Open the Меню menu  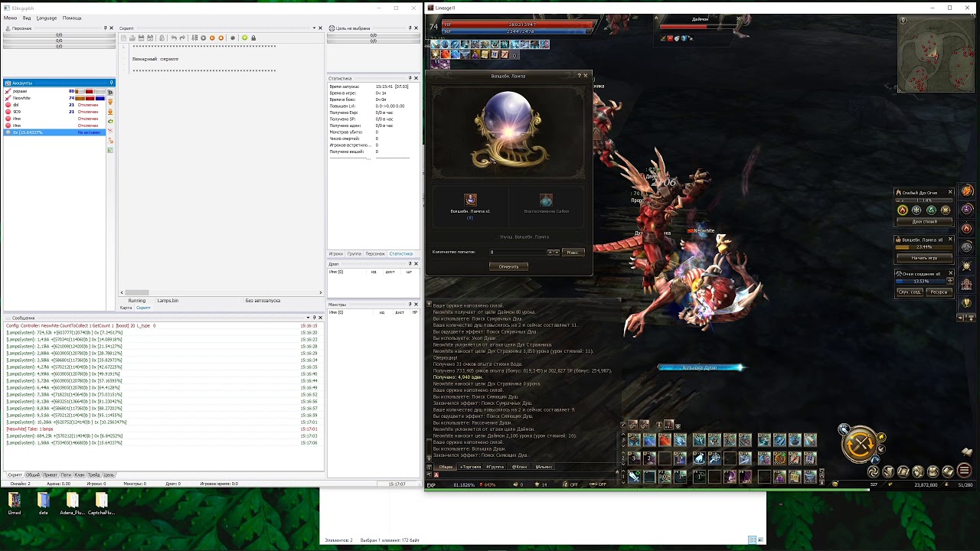[x=10, y=18]
